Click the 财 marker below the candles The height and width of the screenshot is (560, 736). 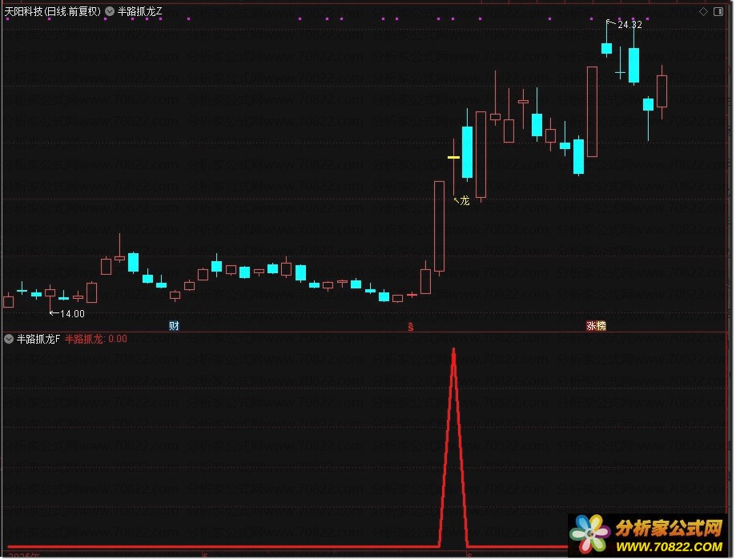point(174,325)
